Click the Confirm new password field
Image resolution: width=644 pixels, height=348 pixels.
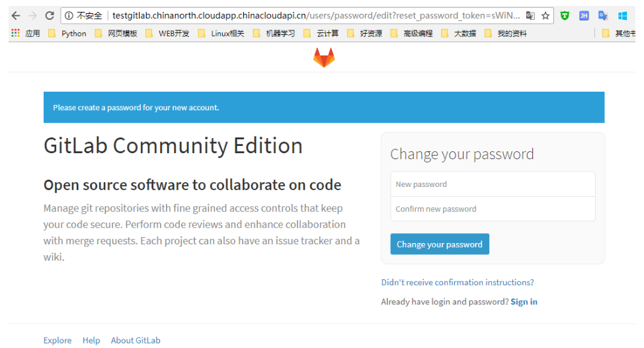pos(493,209)
